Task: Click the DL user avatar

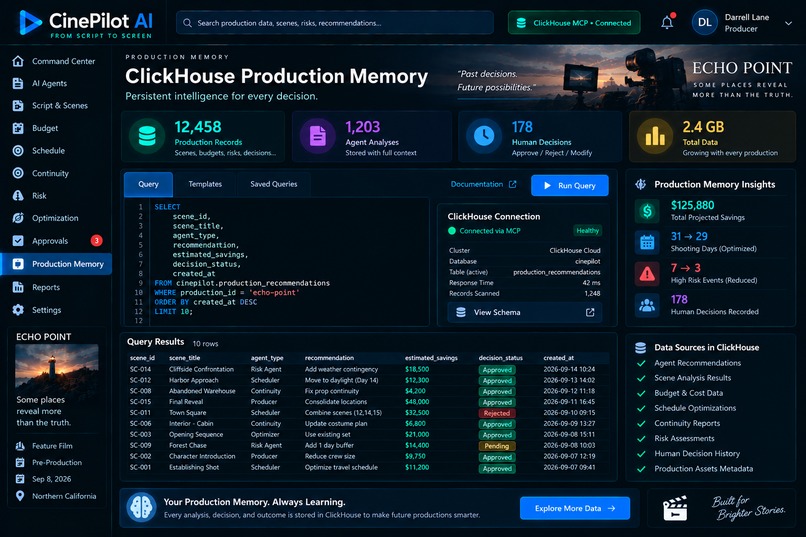Action: pos(705,23)
